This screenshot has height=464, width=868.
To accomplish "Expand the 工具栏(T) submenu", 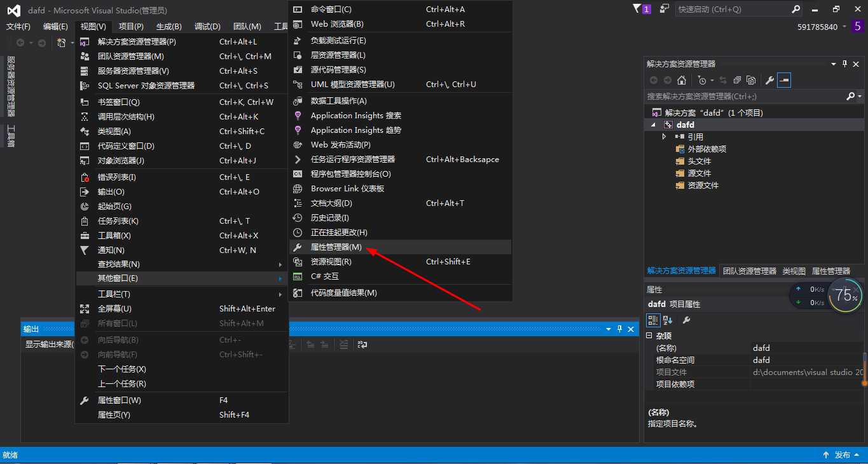I will (x=182, y=294).
